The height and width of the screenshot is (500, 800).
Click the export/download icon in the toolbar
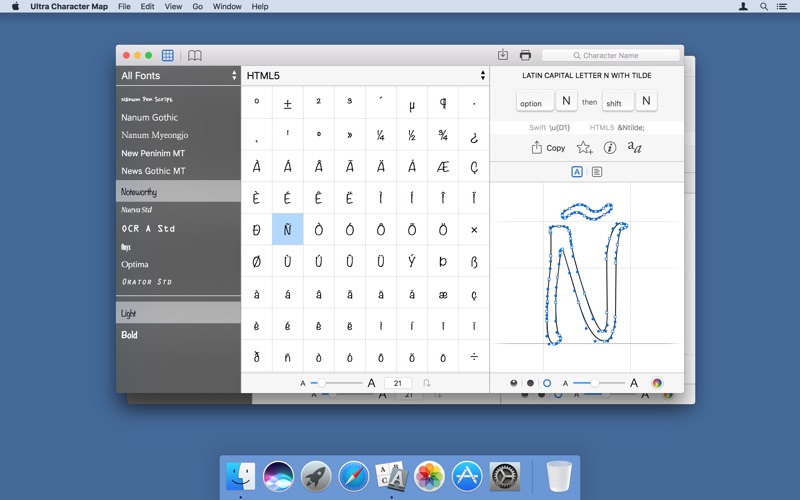click(503, 55)
